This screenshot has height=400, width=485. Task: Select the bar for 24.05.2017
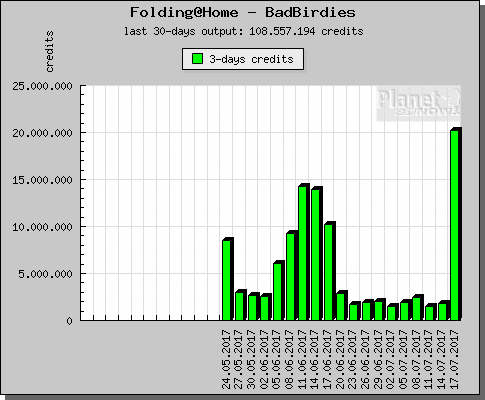click(227, 279)
